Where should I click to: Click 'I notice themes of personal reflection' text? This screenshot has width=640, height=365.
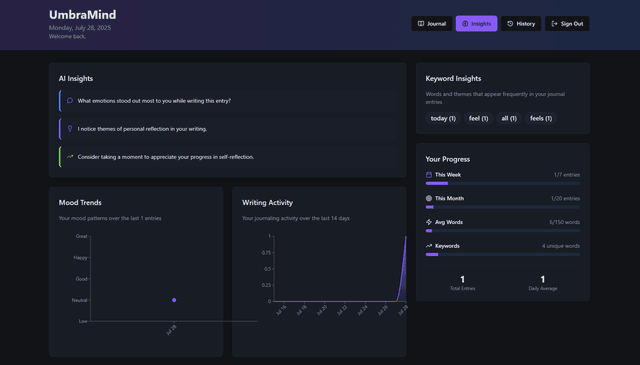[x=142, y=129]
